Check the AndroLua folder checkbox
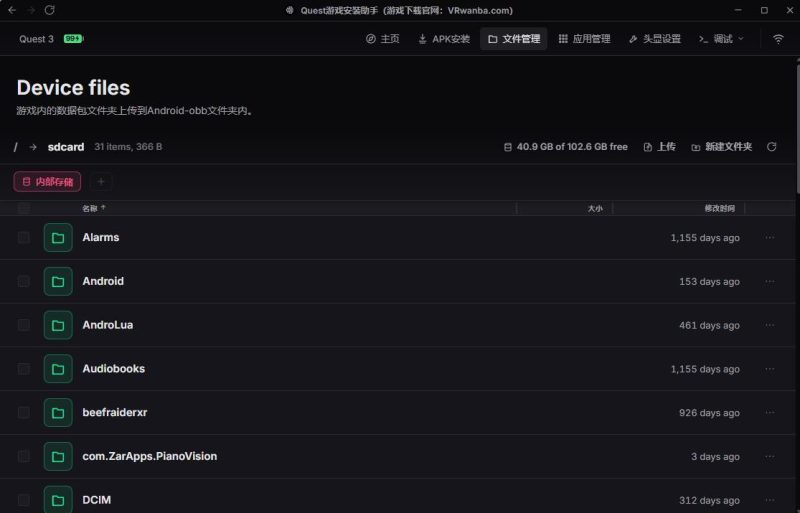 23,325
